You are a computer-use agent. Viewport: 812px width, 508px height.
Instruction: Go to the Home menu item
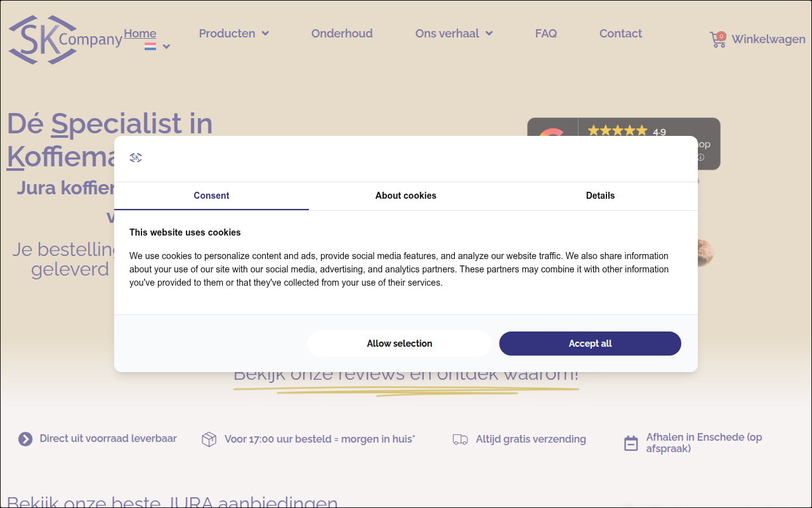(140, 34)
